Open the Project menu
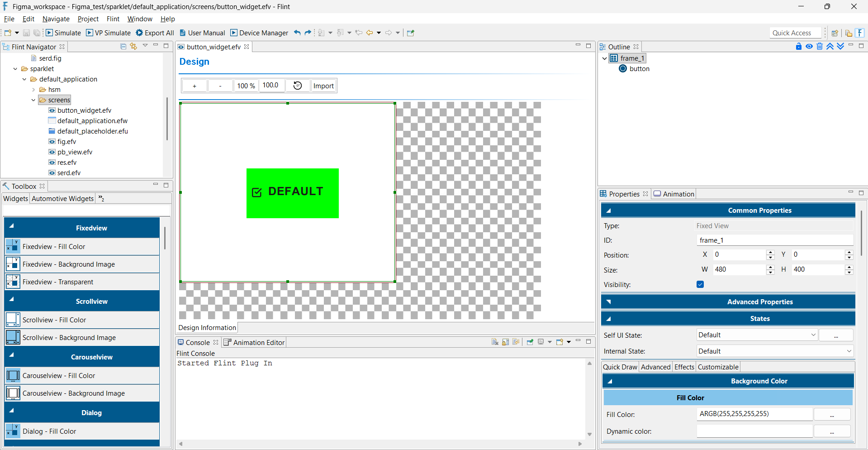 pyautogui.click(x=88, y=19)
